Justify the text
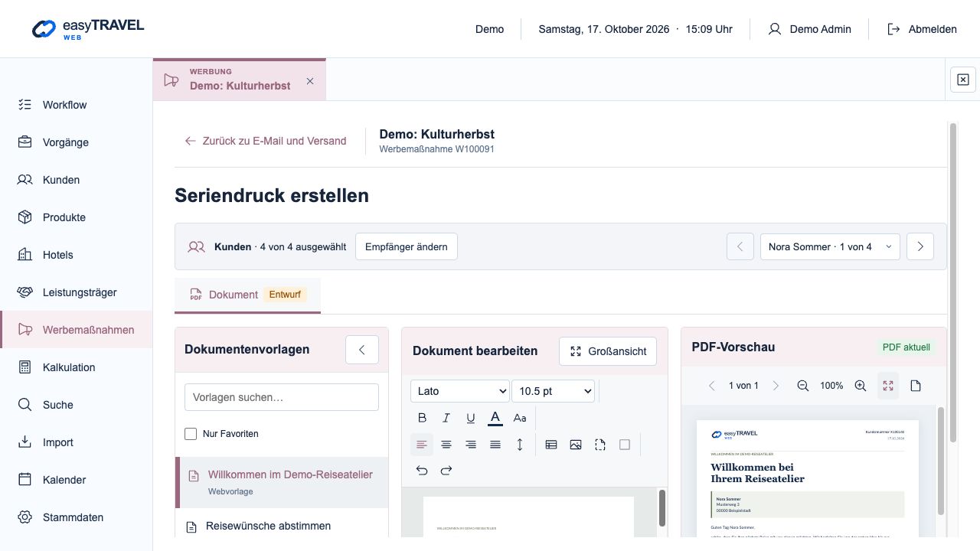 [495, 445]
